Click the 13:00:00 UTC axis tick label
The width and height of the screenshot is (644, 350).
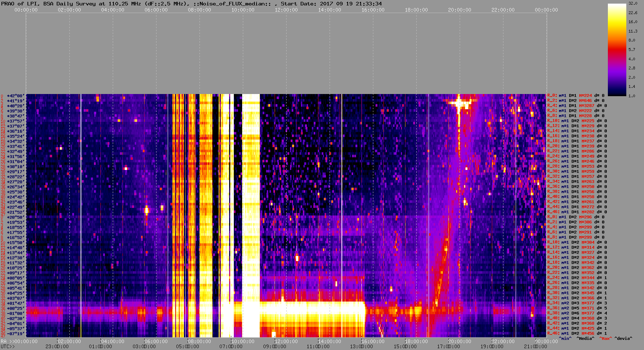click(x=361, y=347)
